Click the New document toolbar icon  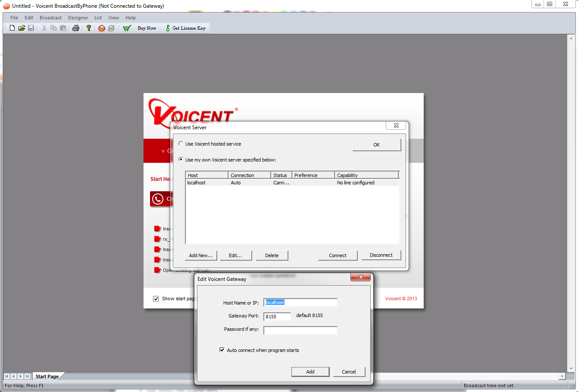click(12, 28)
